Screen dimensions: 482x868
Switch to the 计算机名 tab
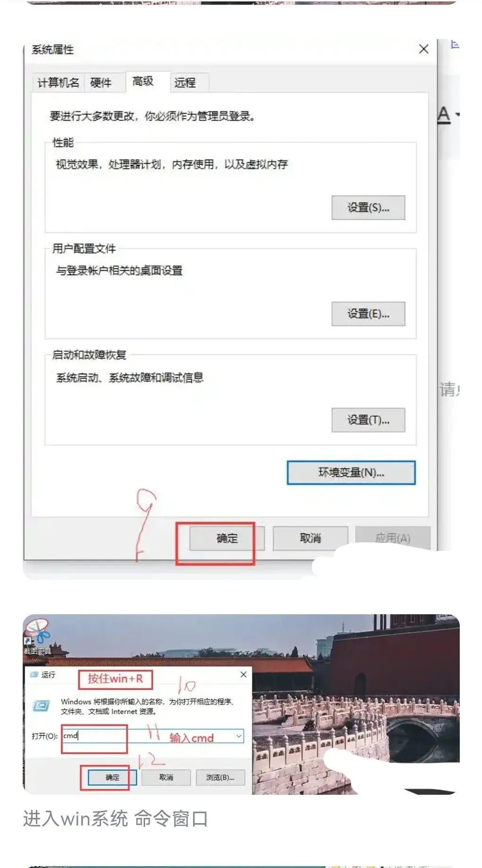coord(58,83)
